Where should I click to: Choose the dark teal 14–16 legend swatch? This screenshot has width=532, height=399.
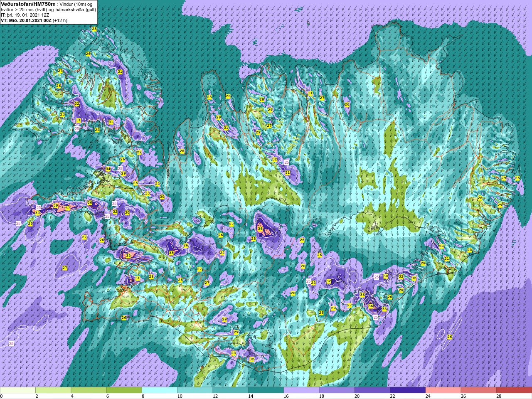(x=266, y=390)
